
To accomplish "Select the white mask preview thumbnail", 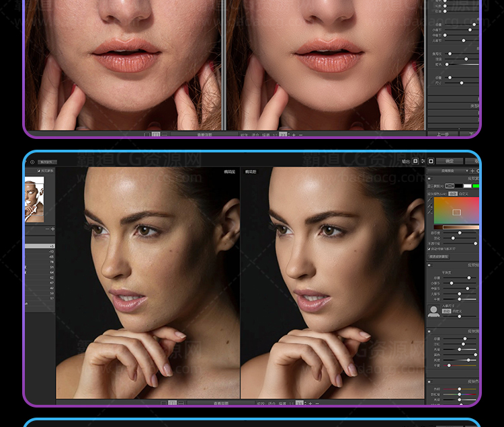I will (34, 199).
